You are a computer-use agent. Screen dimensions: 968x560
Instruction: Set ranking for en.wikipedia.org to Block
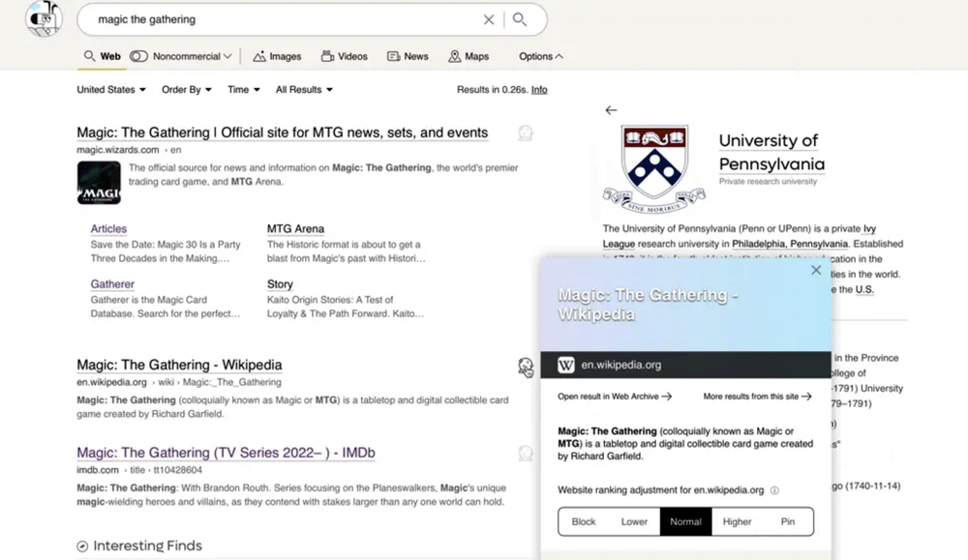point(584,521)
